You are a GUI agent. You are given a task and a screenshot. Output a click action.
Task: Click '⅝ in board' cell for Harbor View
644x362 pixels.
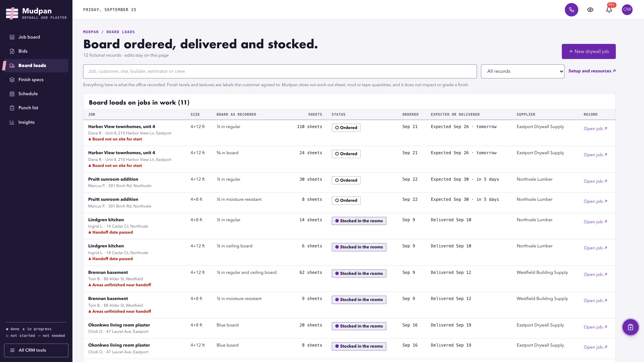click(227, 153)
